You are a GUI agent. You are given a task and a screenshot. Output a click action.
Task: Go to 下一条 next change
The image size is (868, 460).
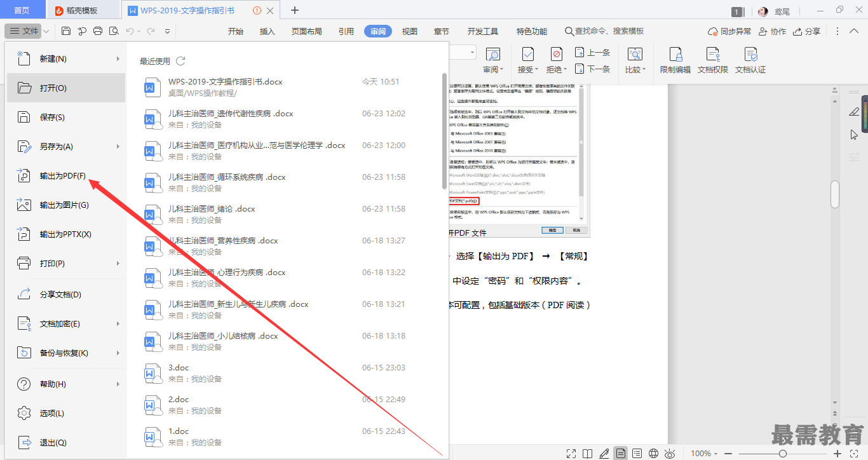coord(592,69)
